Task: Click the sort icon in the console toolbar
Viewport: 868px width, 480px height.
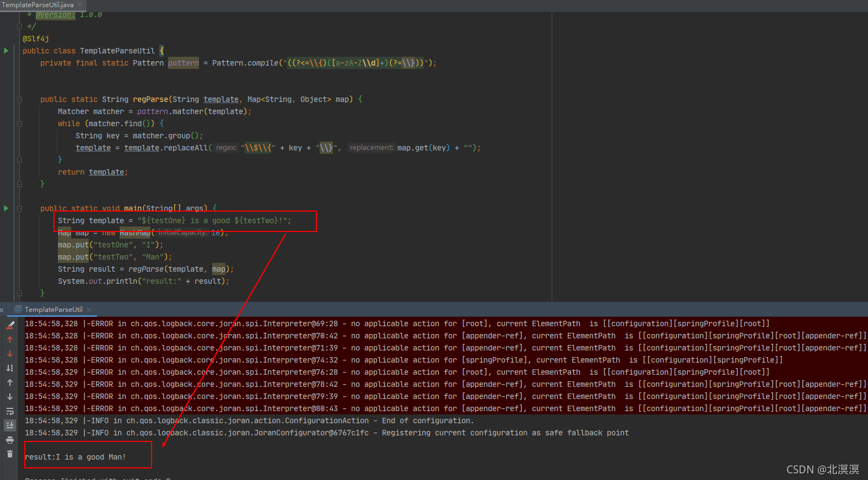Action: coord(10,368)
